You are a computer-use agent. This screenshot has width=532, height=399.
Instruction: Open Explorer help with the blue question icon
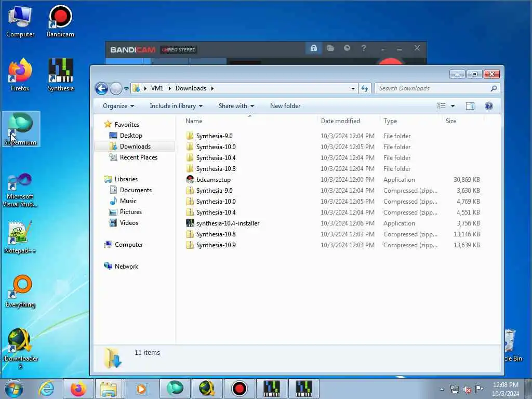(x=488, y=106)
